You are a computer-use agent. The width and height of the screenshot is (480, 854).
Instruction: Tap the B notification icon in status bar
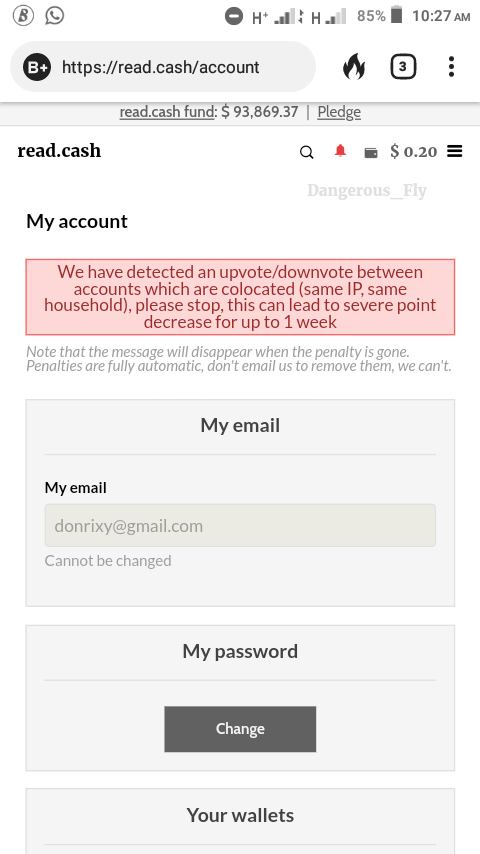click(x=23, y=16)
